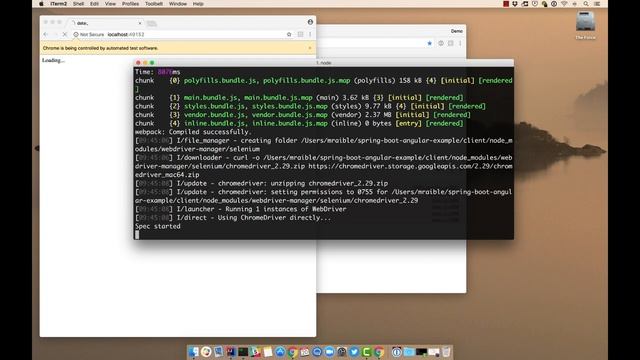Open the green Camtasia icon in Dock
The width and height of the screenshot is (640, 360).
click(366, 351)
